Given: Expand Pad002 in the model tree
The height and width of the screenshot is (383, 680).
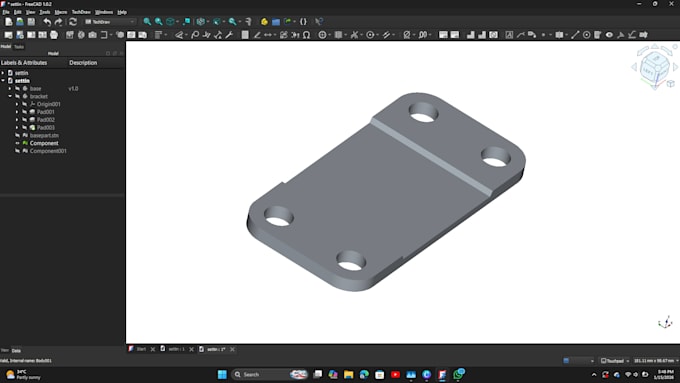Looking at the screenshot, I should pyautogui.click(x=17, y=120).
